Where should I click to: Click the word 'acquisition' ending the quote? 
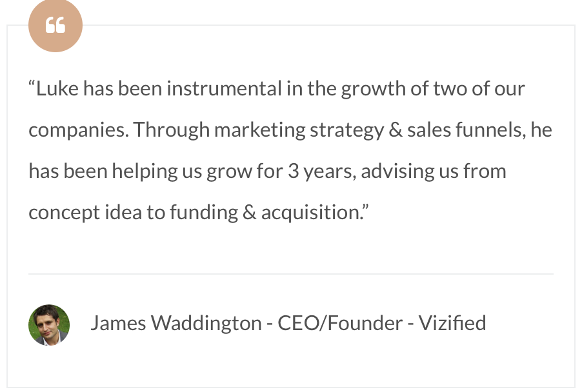coord(311,213)
